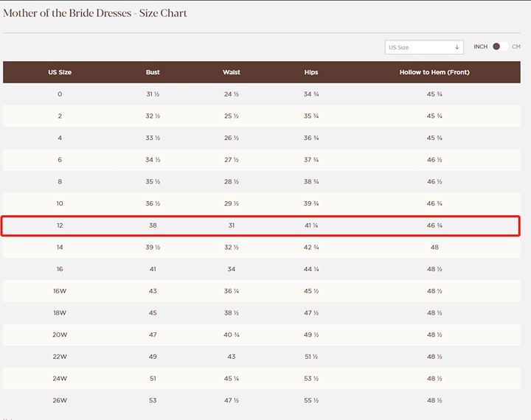Screen dimensions: 531x420
Task: Click waist value 45 ¼ for size 24W
Action: (x=232, y=379)
